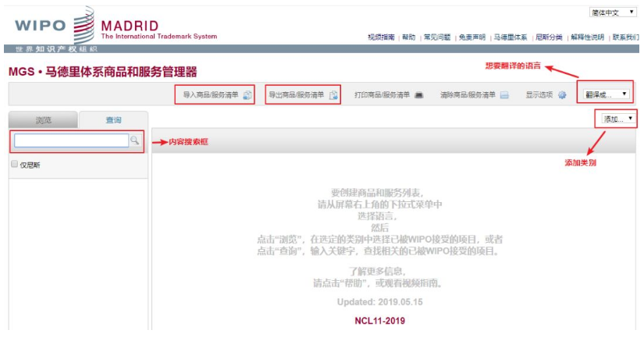Click the import list icon beside 导入商品/服务清单
Image resolution: width=644 pixels, height=355 pixels.
click(x=247, y=95)
